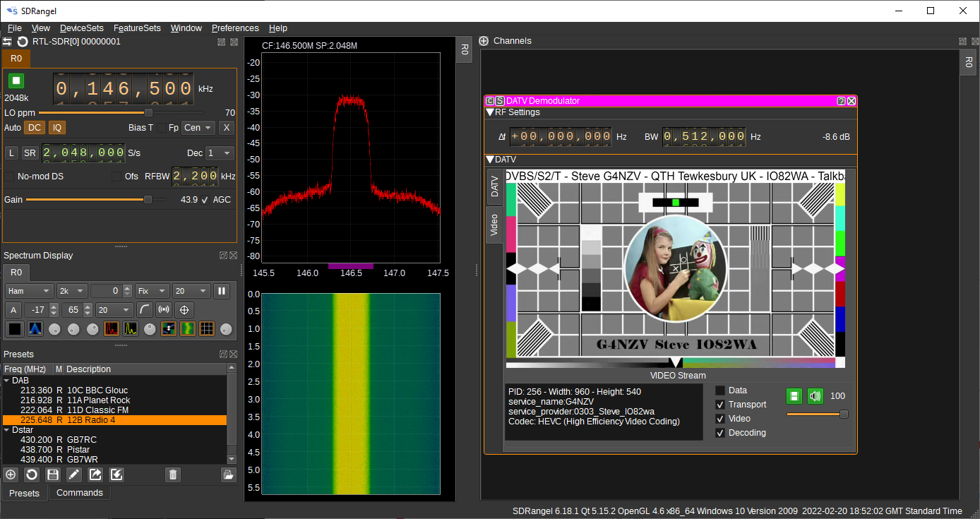Screen dimensions: 980x519
Task: Toggle current yellow spectrum trace icon
Action: [131, 328]
